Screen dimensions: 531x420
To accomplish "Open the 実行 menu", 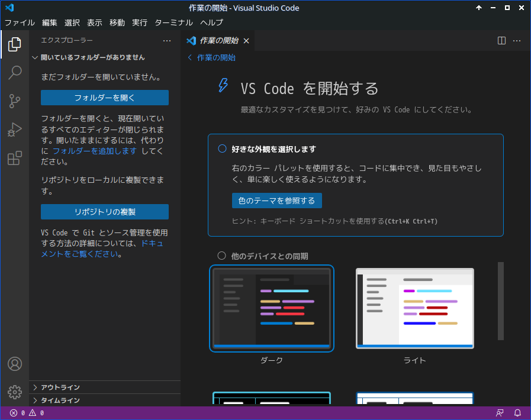I will (140, 22).
